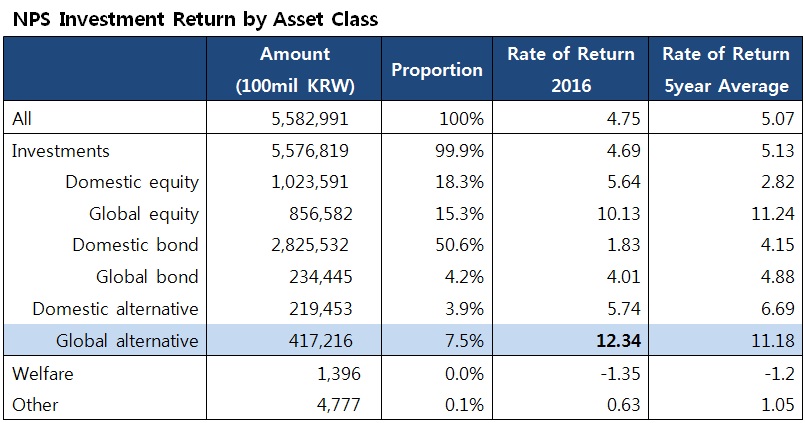Click the 'Domestic bond' row label
The height and width of the screenshot is (423, 805).
[x=136, y=245]
